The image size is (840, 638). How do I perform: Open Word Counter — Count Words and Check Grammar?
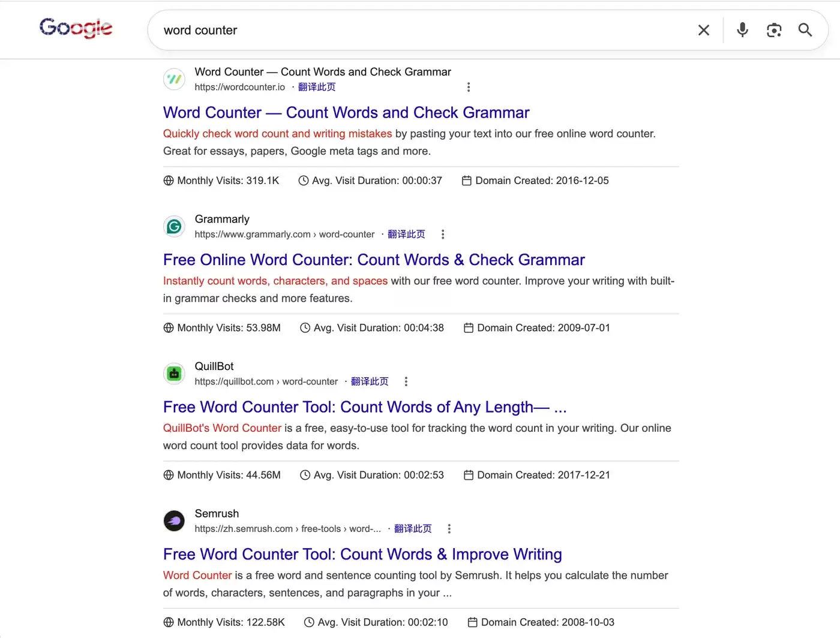(x=346, y=113)
